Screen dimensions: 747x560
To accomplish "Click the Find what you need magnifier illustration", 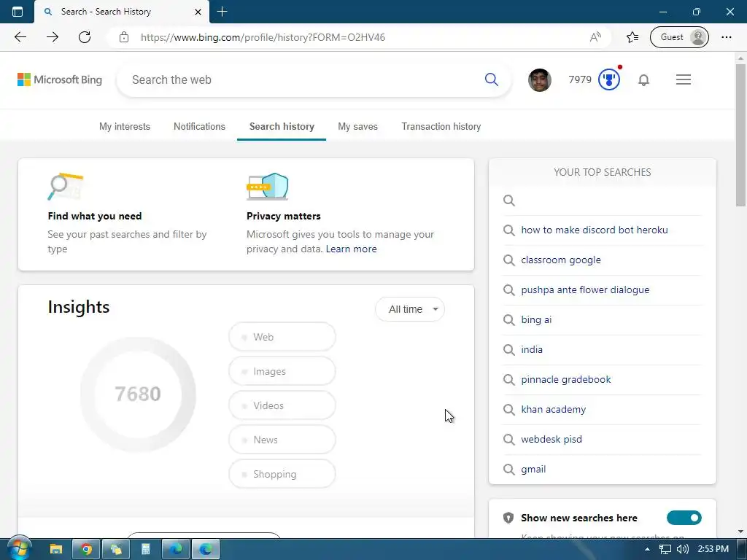I will point(65,187).
